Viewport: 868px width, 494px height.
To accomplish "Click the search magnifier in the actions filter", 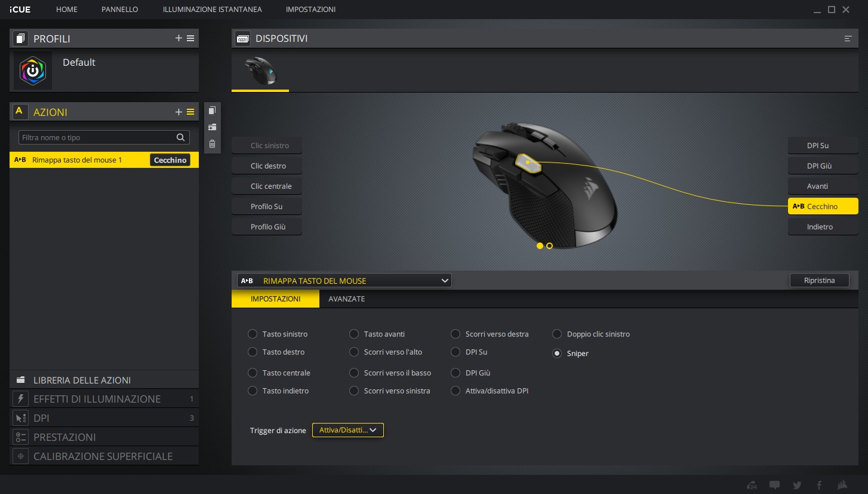I will [181, 137].
